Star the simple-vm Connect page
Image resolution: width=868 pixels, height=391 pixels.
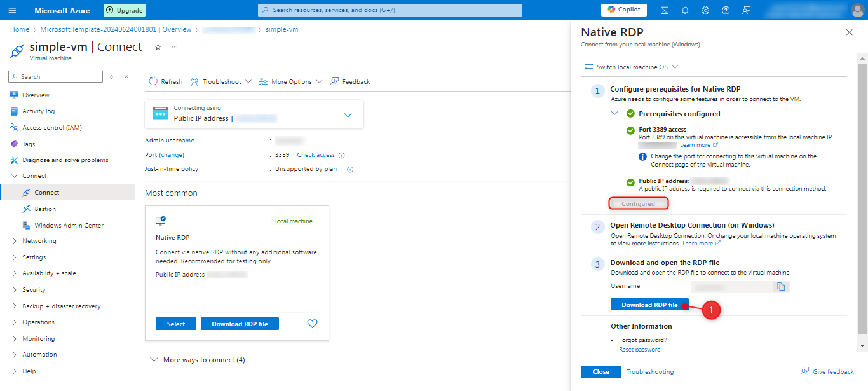coord(158,47)
